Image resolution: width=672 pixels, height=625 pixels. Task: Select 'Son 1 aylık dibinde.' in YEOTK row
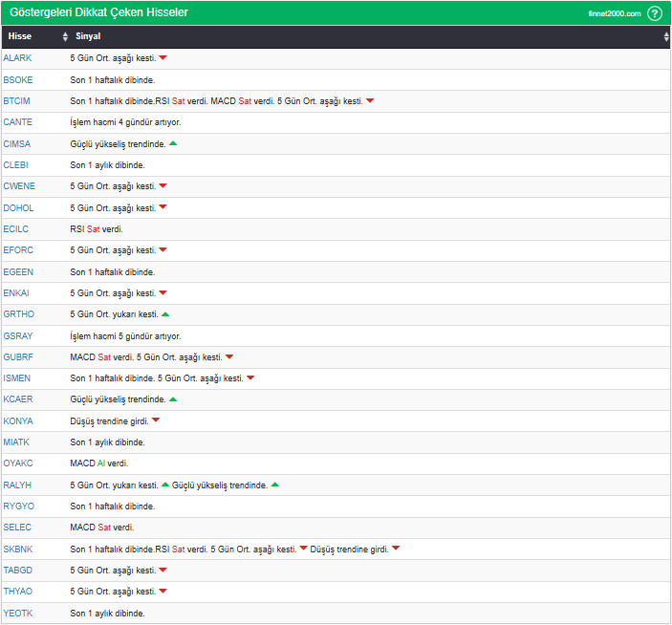click(x=108, y=614)
